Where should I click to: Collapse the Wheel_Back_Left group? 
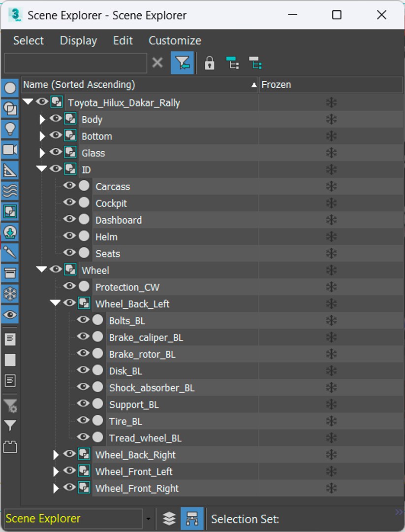[x=55, y=302]
